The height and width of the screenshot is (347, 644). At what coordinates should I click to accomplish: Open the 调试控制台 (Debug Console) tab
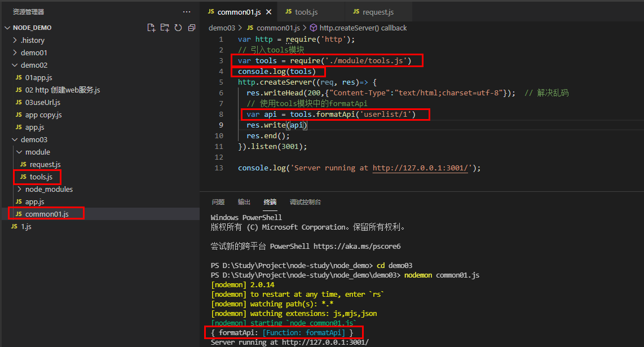tap(305, 202)
